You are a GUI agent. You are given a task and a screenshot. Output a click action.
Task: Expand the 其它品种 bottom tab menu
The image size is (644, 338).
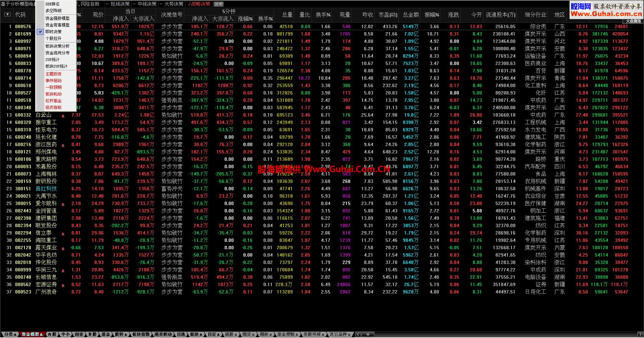point(340,334)
